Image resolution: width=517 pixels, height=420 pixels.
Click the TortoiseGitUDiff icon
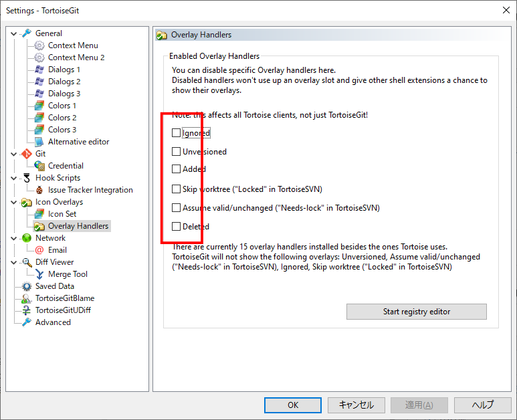click(x=27, y=310)
